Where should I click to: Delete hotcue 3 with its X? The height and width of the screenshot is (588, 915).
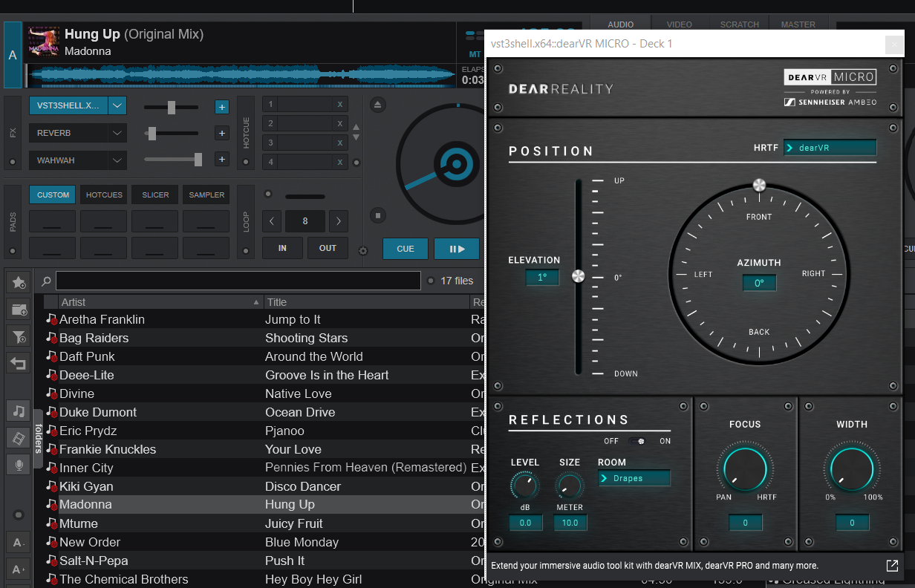coord(340,143)
